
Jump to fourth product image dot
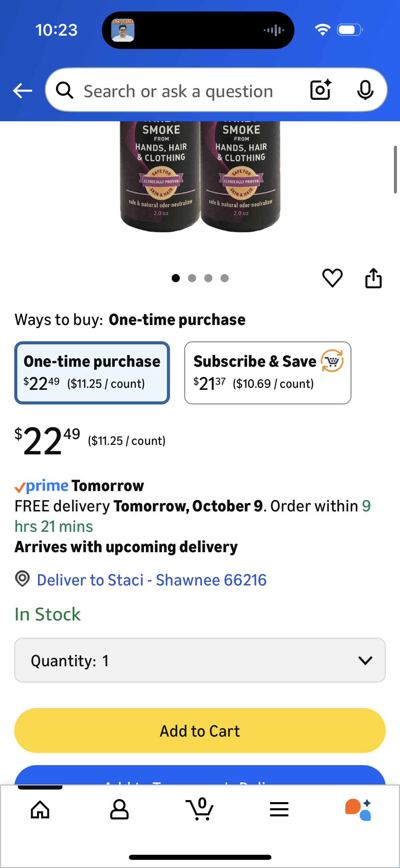[x=225, y=278]
